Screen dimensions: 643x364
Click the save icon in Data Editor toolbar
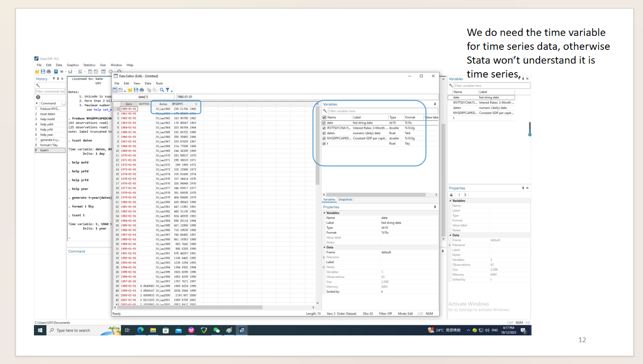click(x=136, y=90)
